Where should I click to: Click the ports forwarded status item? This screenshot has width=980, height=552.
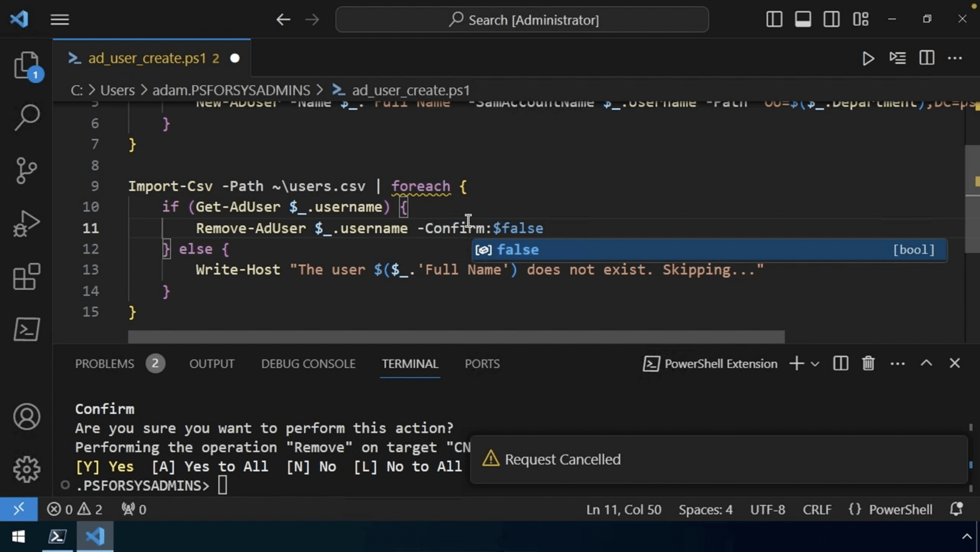click(134, 510)
